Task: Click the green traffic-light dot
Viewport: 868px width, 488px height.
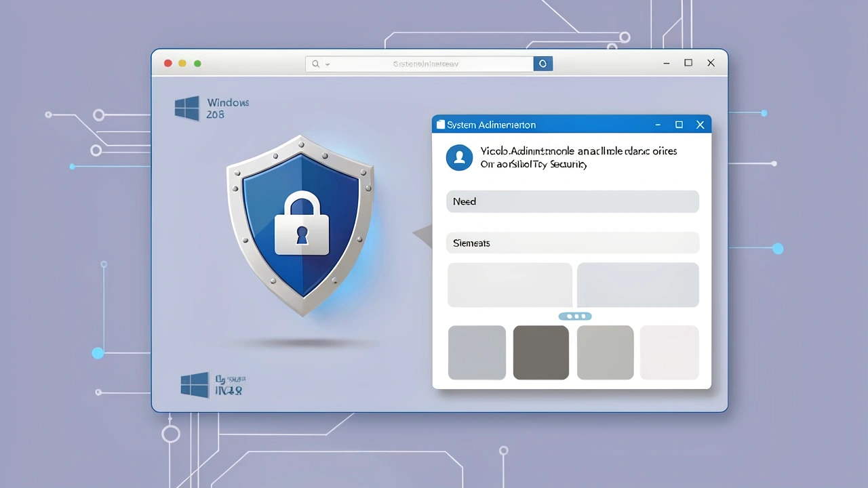Action: pos(197,63)
